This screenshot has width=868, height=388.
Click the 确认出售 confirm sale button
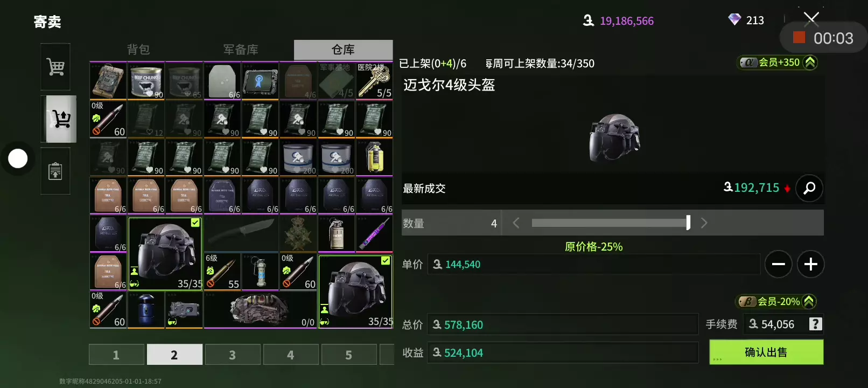point(766,352)
